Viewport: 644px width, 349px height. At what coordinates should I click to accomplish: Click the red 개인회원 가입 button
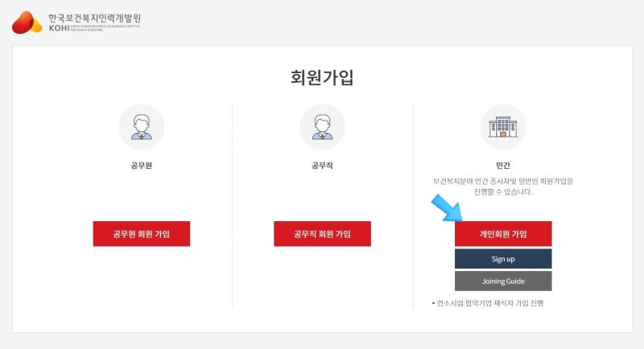503,234
